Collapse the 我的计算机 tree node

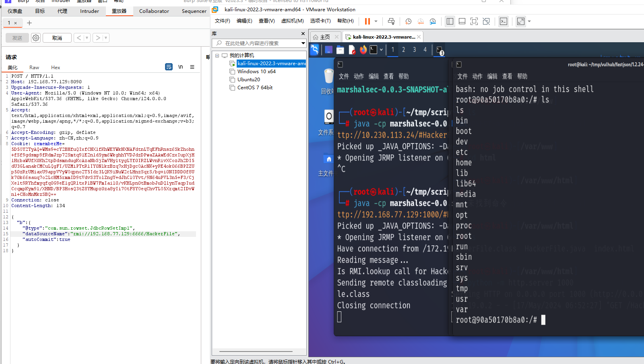coord(217,56)
